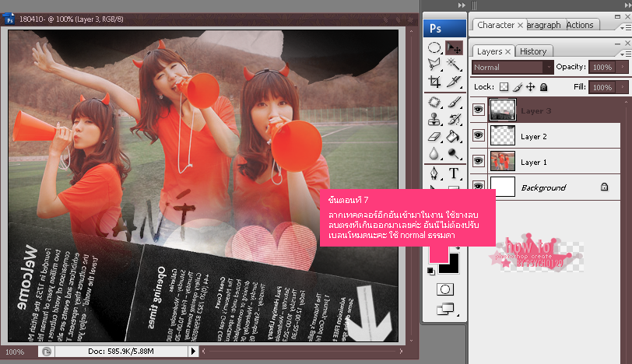
Task: Hide Layer 1 using eye icon
Action: (479, 161)
